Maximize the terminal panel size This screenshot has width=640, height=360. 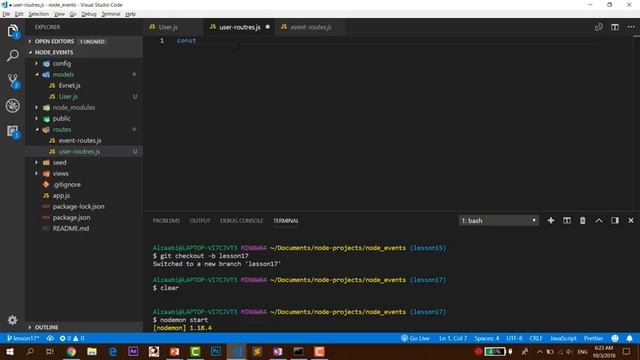point(599,220)
